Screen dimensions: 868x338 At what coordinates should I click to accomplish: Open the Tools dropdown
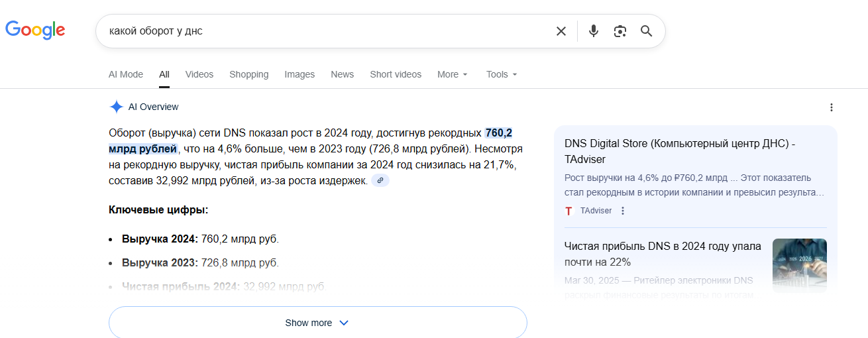(x=502, y=74)
